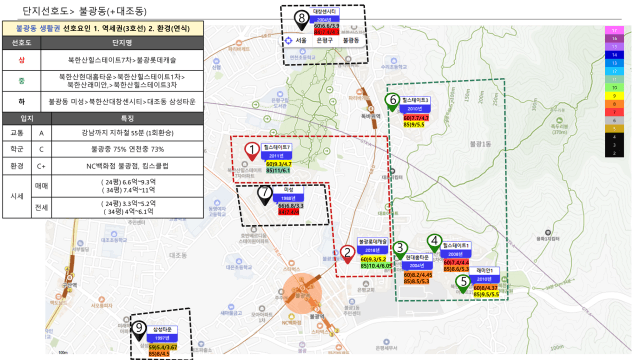The height and width of the screenshot is (360, 640).
Task: Click map pin number 1
Action: click(252, 151)
